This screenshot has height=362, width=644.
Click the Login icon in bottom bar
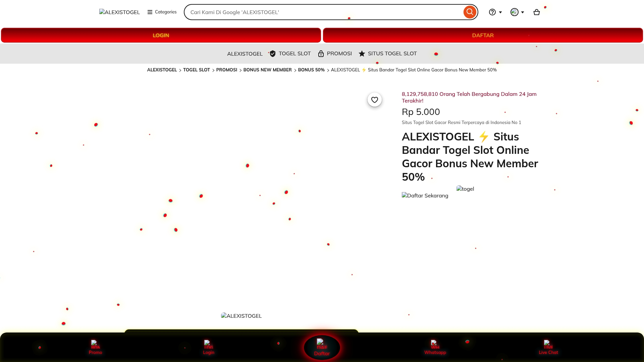208,347
